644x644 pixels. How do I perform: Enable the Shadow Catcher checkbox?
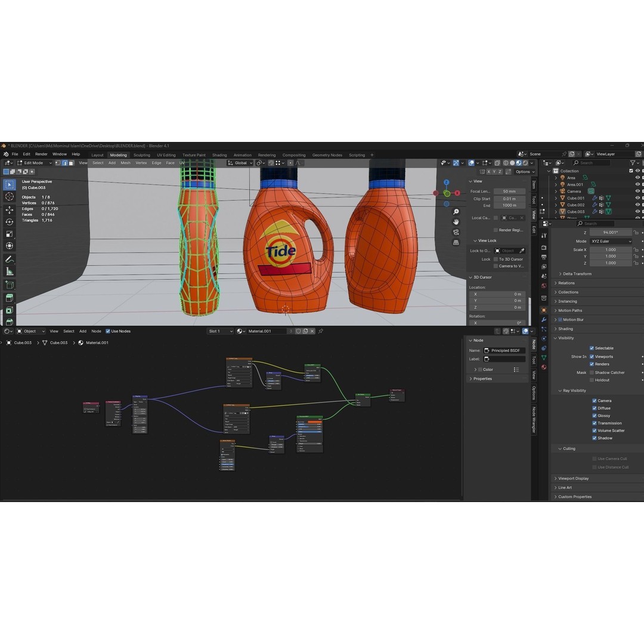[x=592, y=373]
